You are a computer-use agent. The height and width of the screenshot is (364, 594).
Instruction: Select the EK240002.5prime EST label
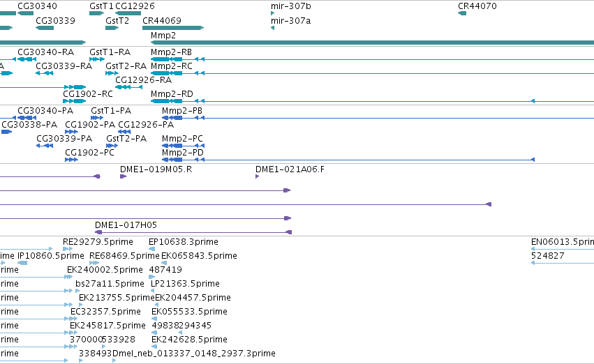[105, 270]
